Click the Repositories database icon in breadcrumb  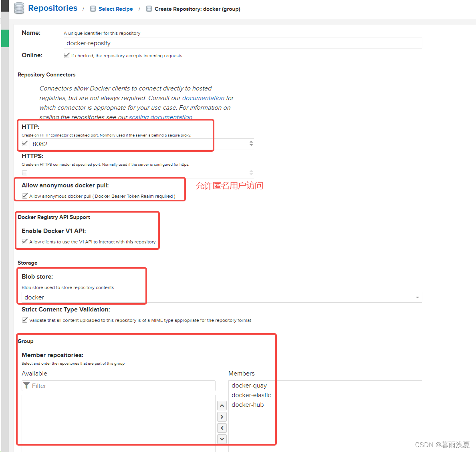(x=19, y=8)
